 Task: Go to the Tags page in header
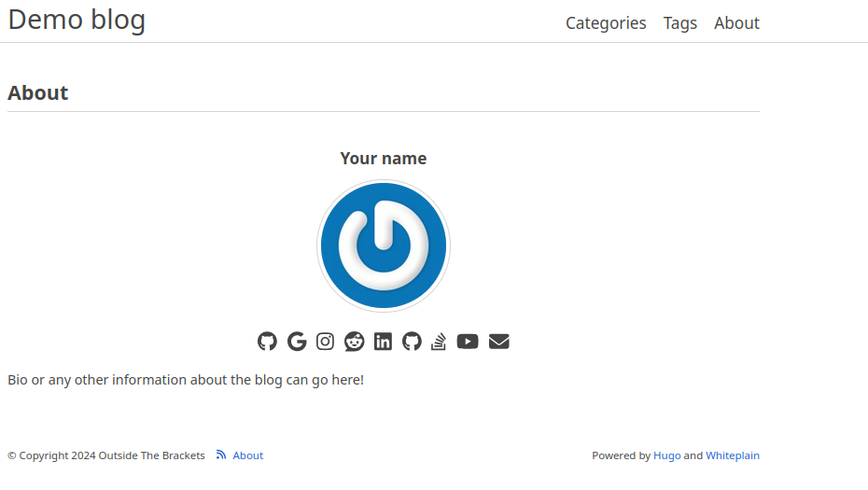tap(680, 23)
